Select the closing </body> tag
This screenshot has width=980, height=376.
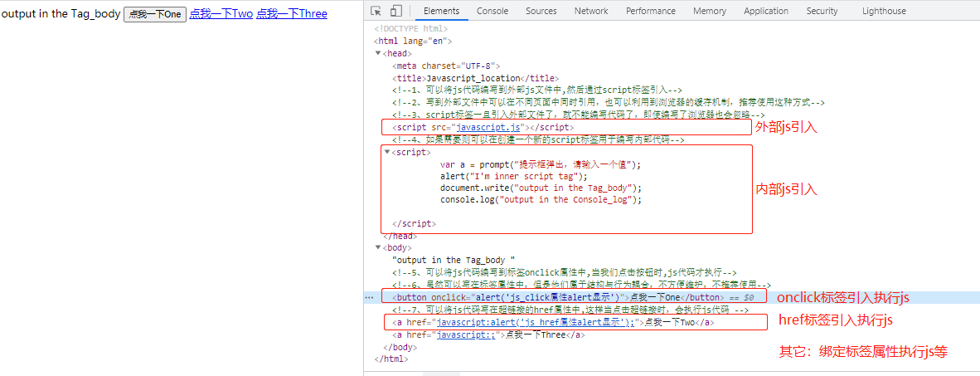[400, 347]
